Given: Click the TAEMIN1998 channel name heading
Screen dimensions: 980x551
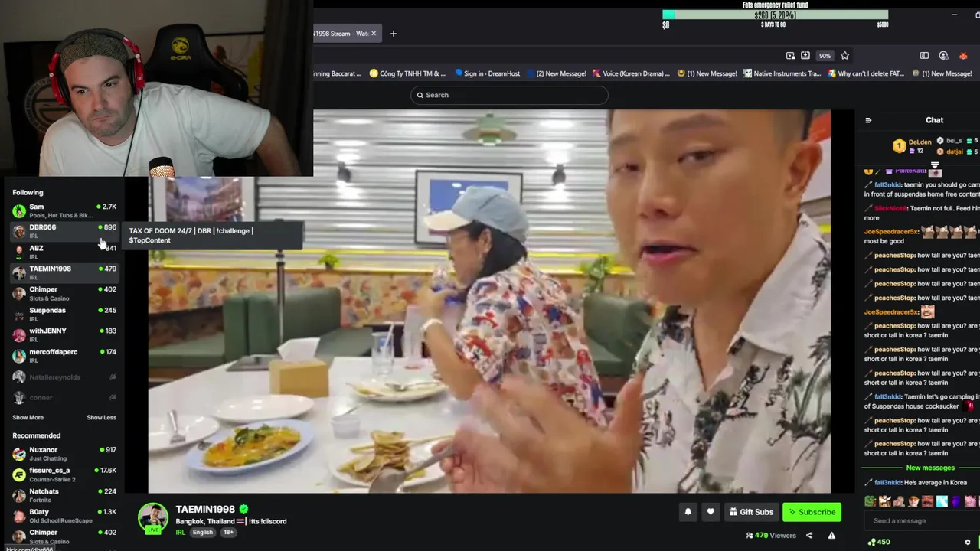Looking at the screenshot, I should point(205,509).
